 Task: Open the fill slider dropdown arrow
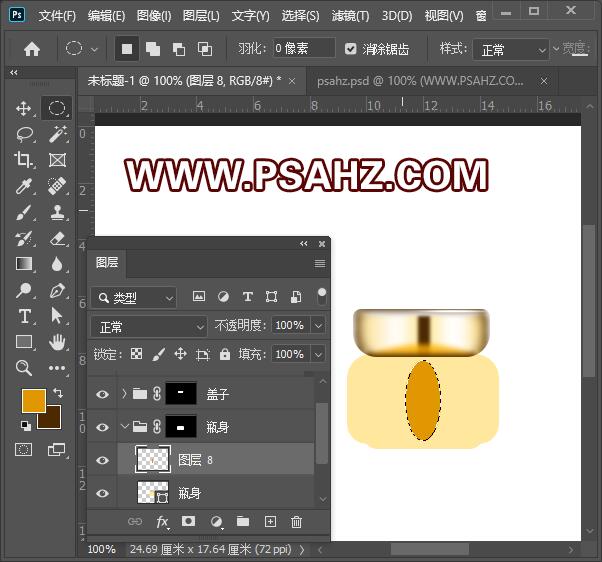(x=318, y=354)
